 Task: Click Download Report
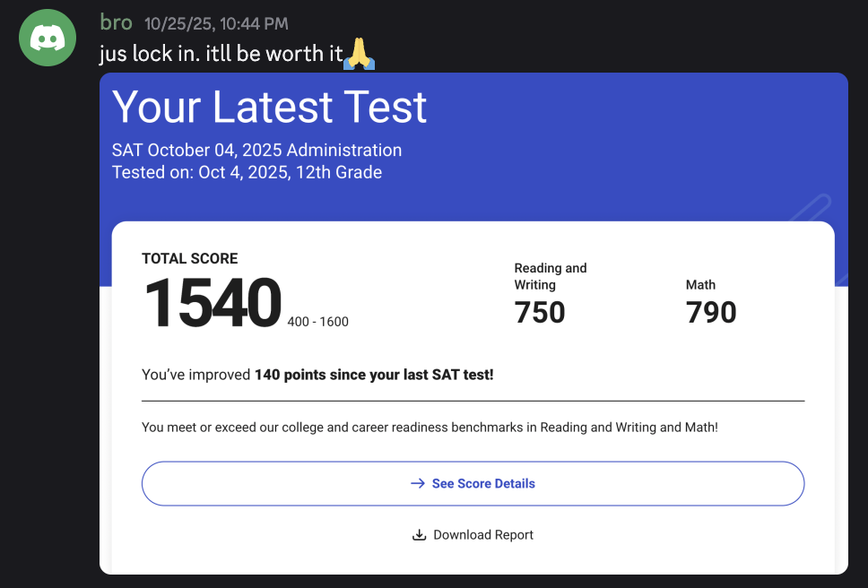tap(484, 534)
